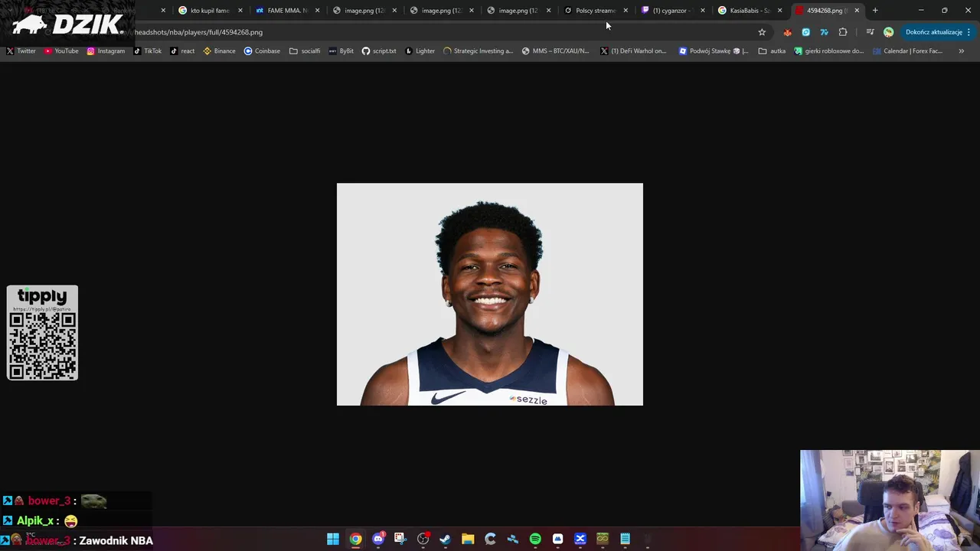Open the Lighter bookmark
The width and height of the screenshot is (980, 551).
point(420,51)
